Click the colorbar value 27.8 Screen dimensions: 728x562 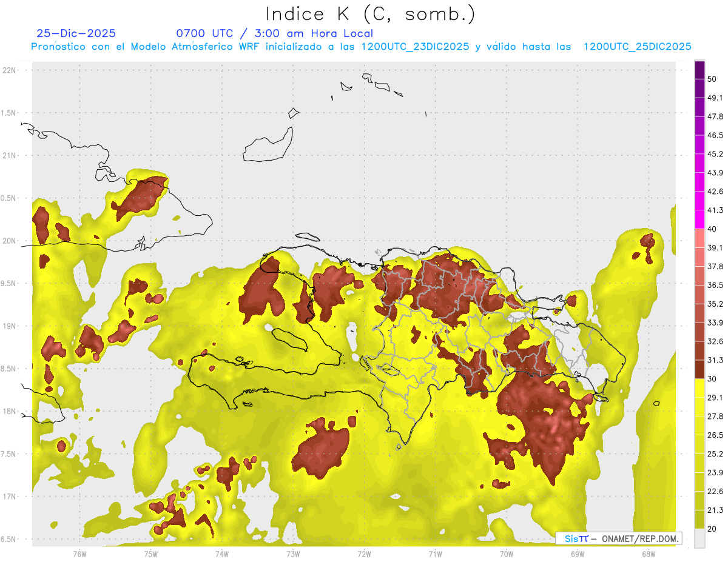click(x=715, y=416)
